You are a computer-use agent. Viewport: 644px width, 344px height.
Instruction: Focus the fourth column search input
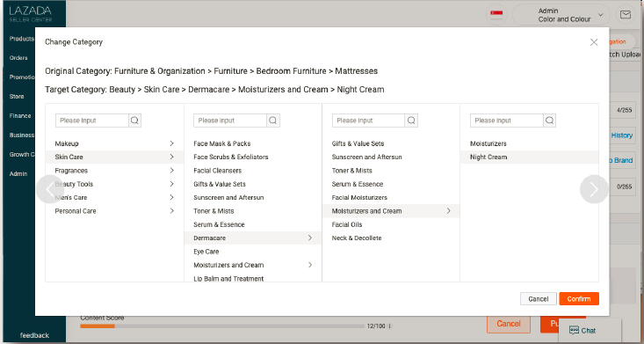[507, 121]
